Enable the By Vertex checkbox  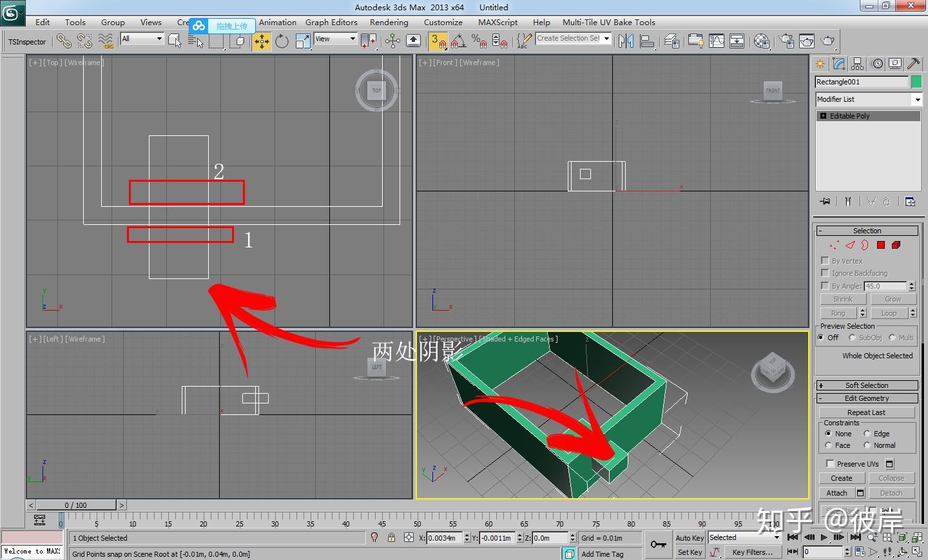coord(825,260)
